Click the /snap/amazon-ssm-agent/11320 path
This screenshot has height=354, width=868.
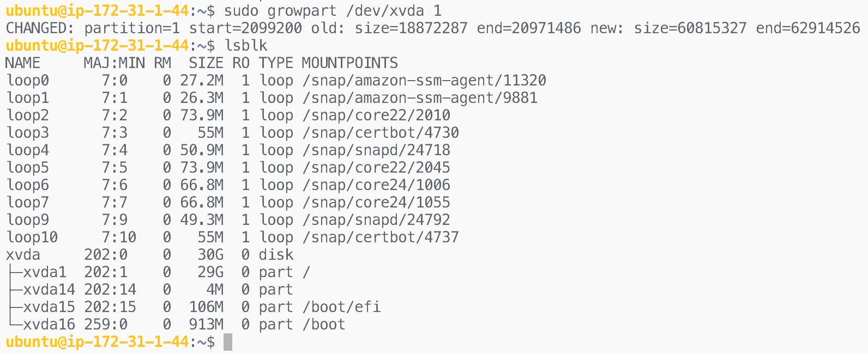(424, 81)
